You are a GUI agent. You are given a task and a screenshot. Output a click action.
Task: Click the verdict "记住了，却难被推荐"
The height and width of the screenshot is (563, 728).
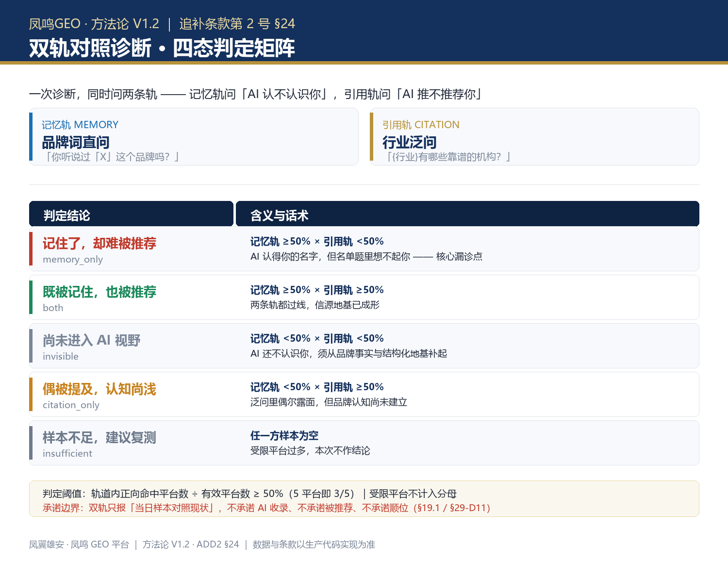click(x=99, y=243)
